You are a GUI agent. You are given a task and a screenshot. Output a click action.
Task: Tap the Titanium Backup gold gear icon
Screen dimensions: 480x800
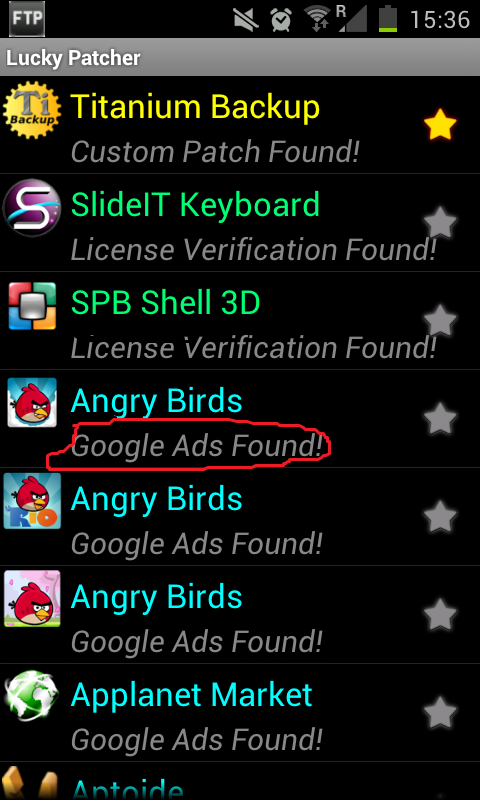[x=32, y=110]
